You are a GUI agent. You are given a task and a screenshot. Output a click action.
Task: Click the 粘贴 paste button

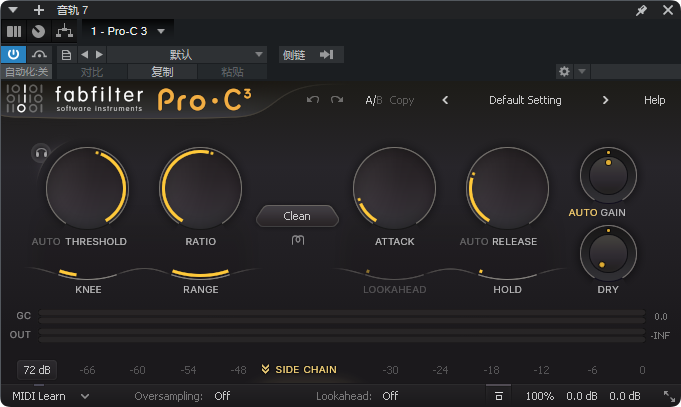tap(232, 72)
